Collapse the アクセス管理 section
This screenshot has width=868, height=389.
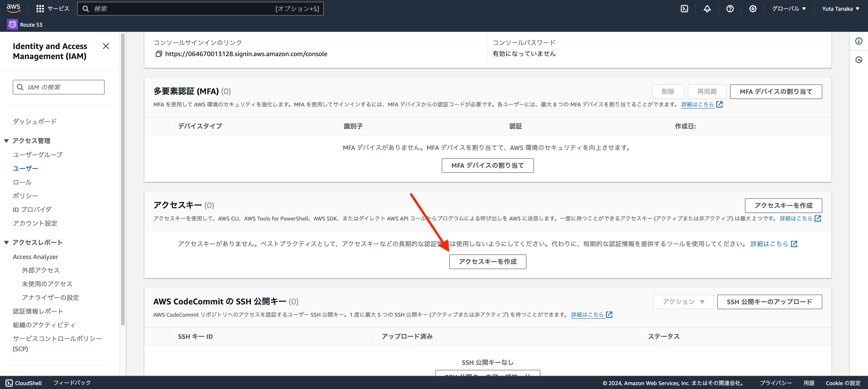pyautogui.click(x=6, y=141)
